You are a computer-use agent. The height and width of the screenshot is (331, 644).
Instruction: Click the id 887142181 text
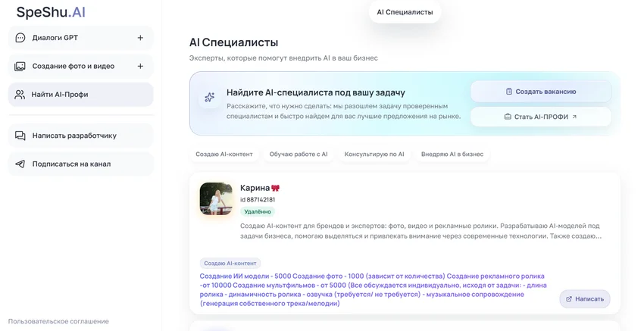[x=258, y=200]
